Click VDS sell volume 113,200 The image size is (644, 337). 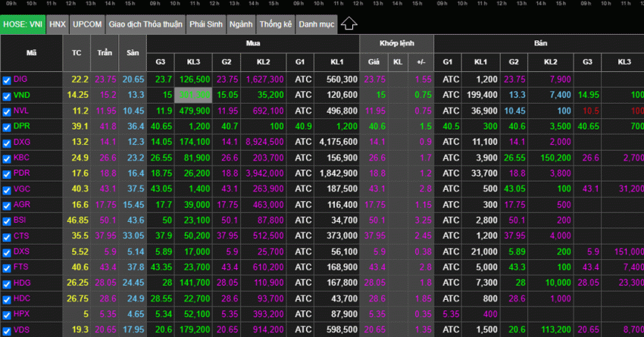coord(555,329)
